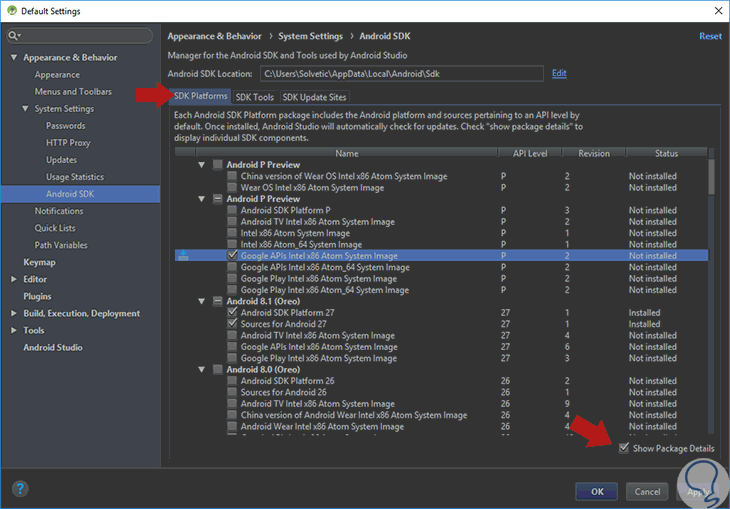Click the download icon on the Google APIs row
Screen dimensions: 730x509
point(183,255)
